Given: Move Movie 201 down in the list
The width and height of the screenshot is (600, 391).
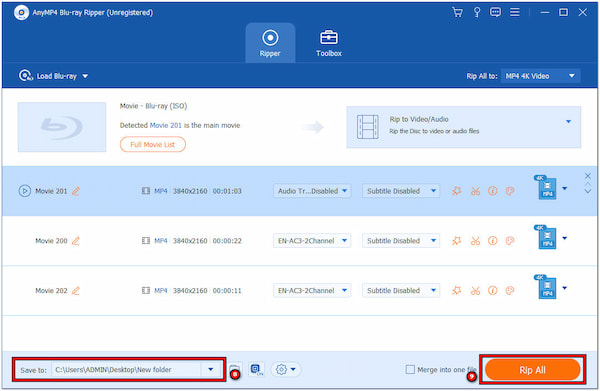Looking at the screenshot, I should click(x=588, y=191).
